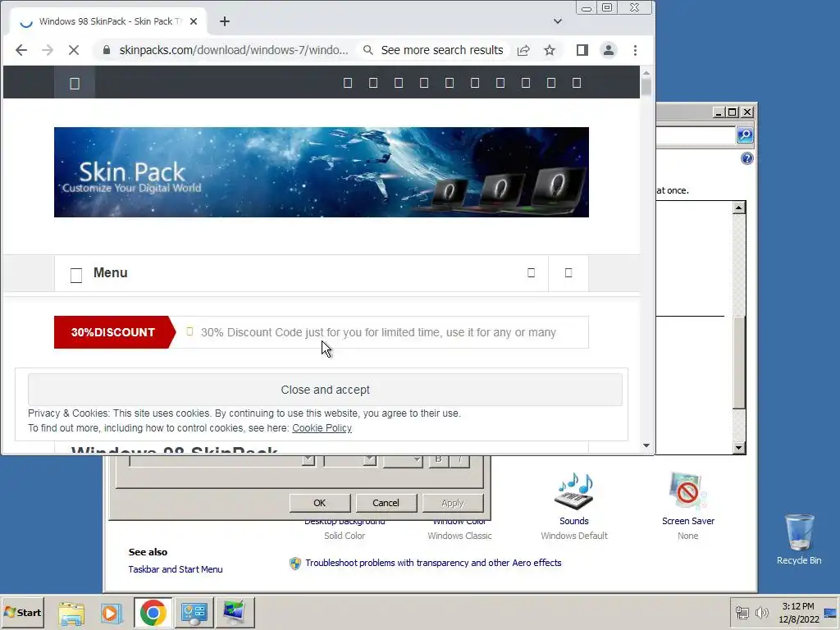This screenshot has height=630, width=840.
Task: Open the 30% Discount Code announcement text
Action: coord(378,333)
